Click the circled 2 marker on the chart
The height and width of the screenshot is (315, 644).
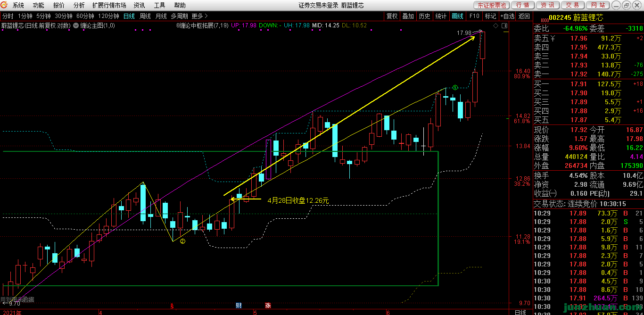coord(182,241)
